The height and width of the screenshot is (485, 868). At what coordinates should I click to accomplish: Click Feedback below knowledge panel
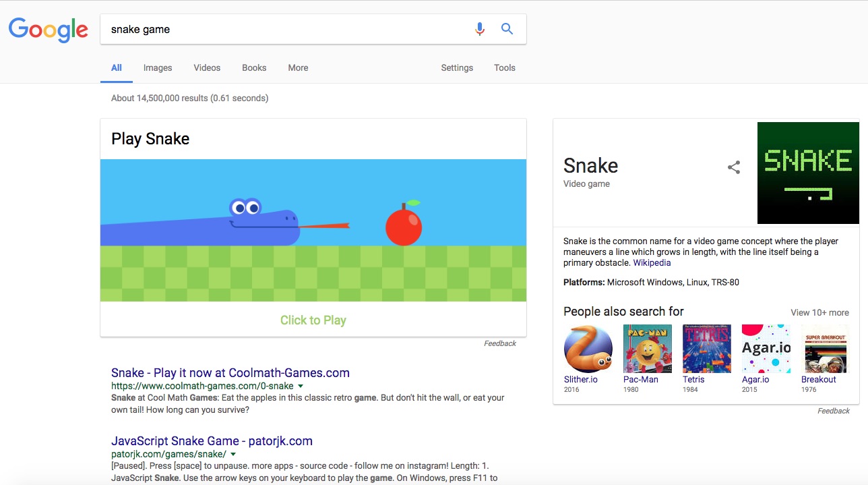(x=834, y=411)
